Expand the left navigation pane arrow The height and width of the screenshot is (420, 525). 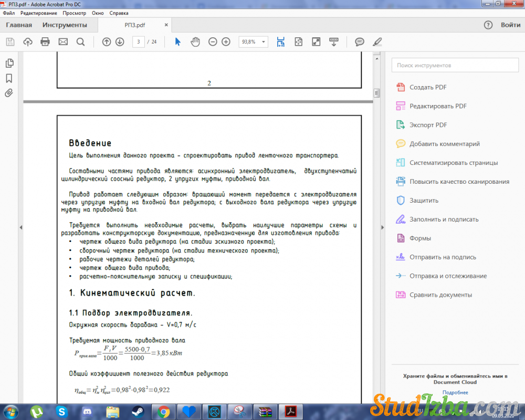click(20, 227)
